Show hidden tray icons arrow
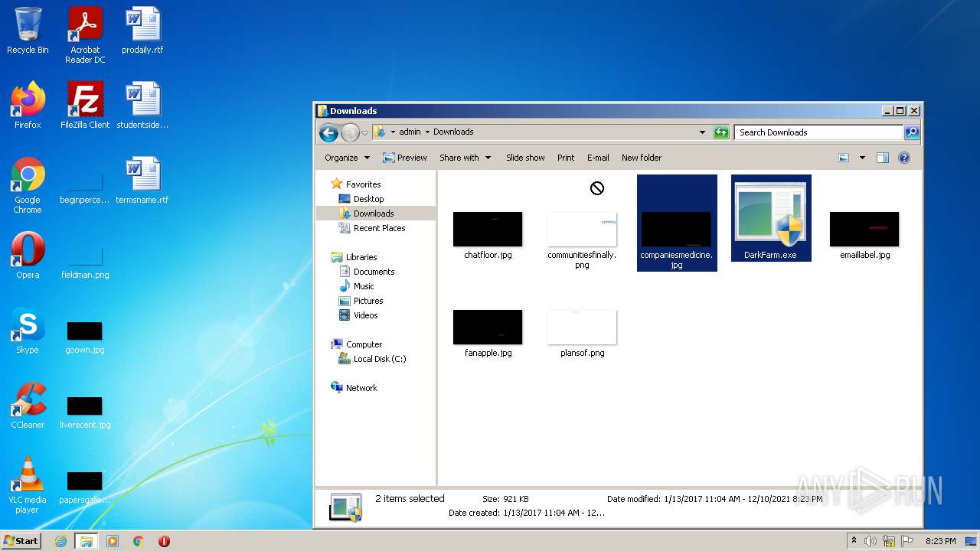Viewport: 980px width, 551px height. pos(854,541)
